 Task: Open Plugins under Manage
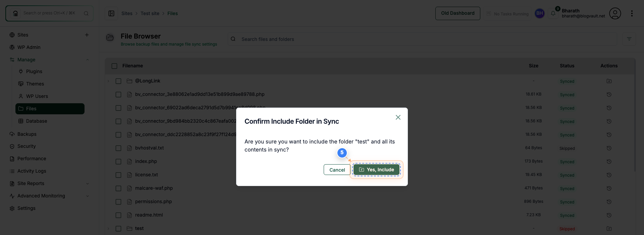point(34,71)
